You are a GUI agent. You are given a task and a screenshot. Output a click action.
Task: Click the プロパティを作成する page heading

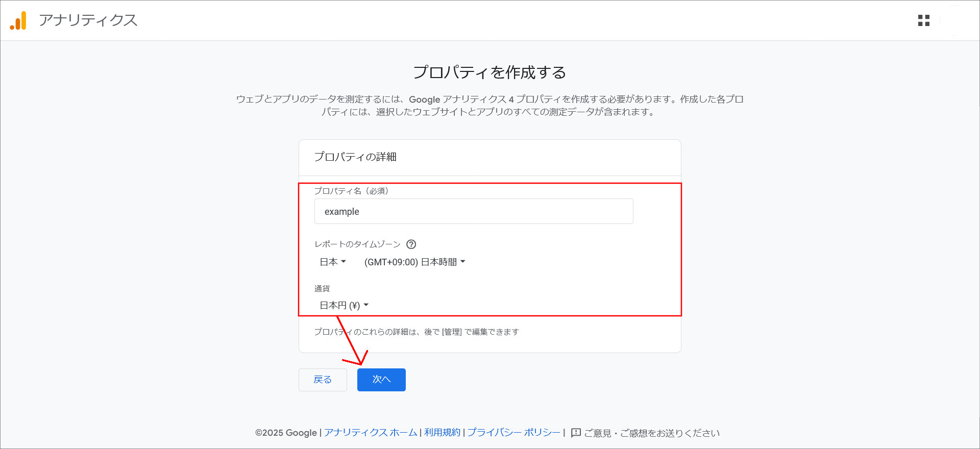[x=490, y=72]
